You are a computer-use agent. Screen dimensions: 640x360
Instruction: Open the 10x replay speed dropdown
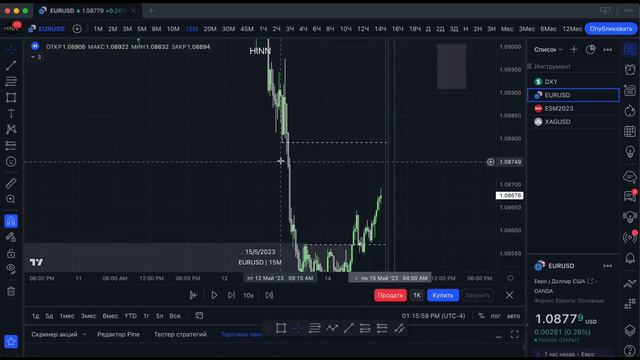(x=248, y=295)
